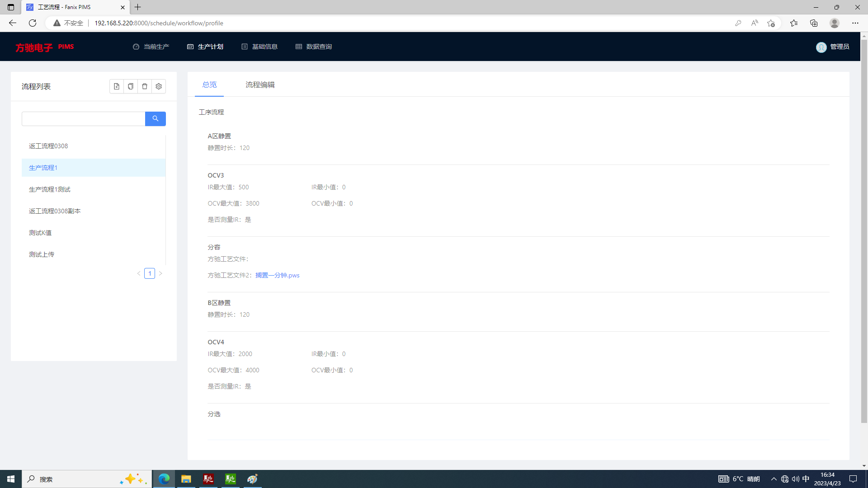The width and height of the screenshot is (868, 488).
Task: Open Microsoft Edge from the taskbar
Action: click(164, 479)
